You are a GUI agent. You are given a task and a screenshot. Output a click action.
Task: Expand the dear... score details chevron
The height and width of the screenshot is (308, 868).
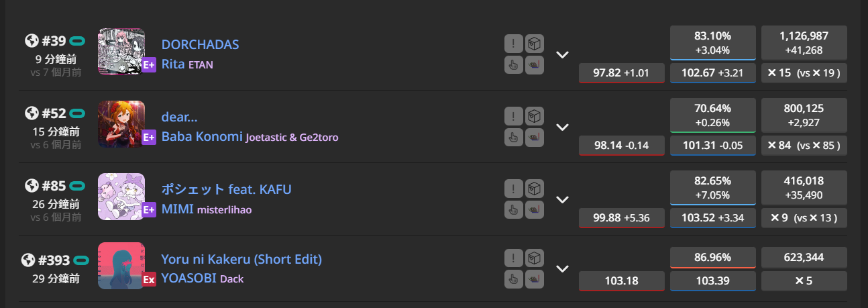[563, 127]
